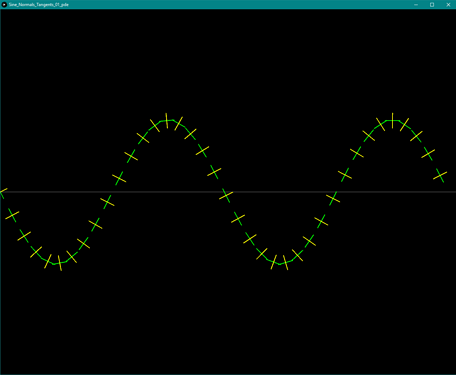Select the lowest point of the second trough
456x375 pixels.
tap(280, 264)
